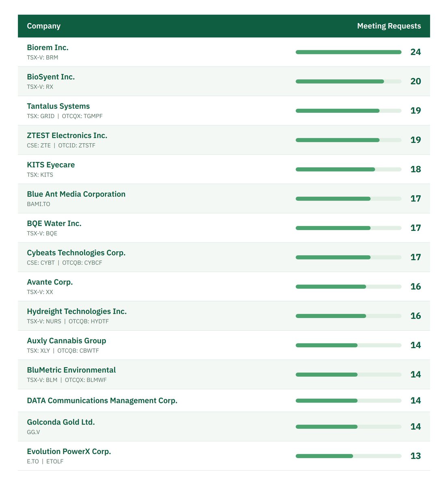Click ZTEST Electronics count 19
The image size is (448, 487).
416,140
